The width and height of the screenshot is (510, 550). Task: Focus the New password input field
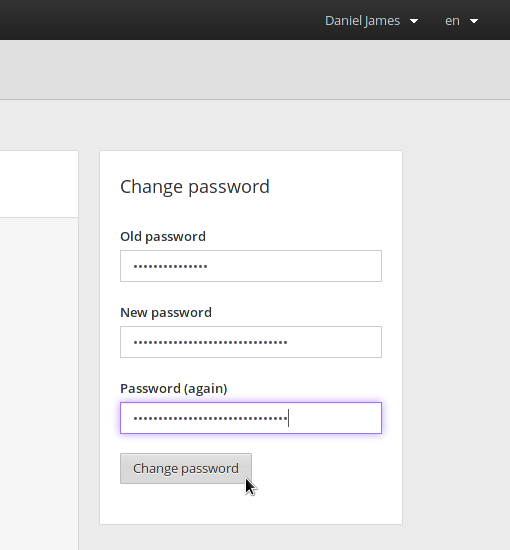pyautogui.click(x=251, y=342)
